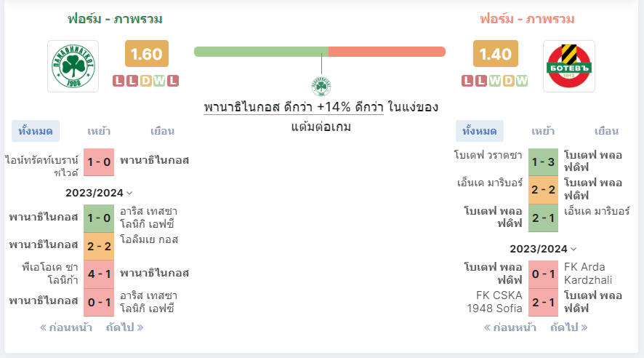Viewport: 644px width, 358px height.
Task: Click the green section of the comparison bar
Action: click(261, 52)
